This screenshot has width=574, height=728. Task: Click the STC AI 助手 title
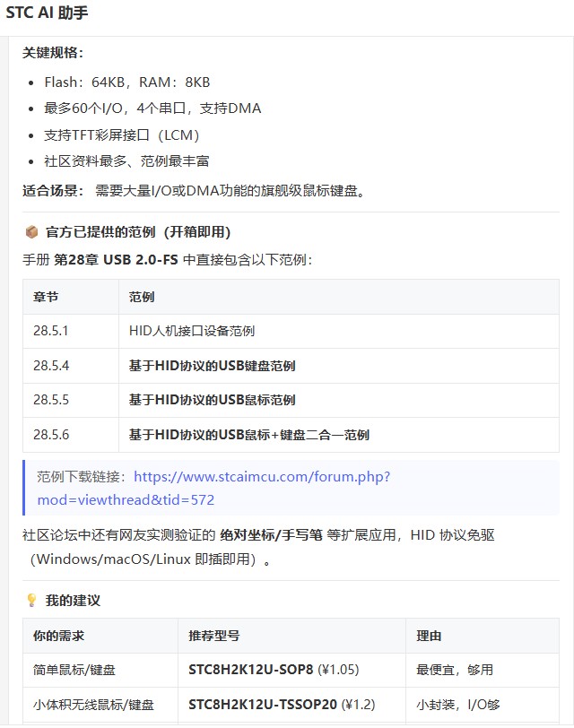tap(47, 13)
